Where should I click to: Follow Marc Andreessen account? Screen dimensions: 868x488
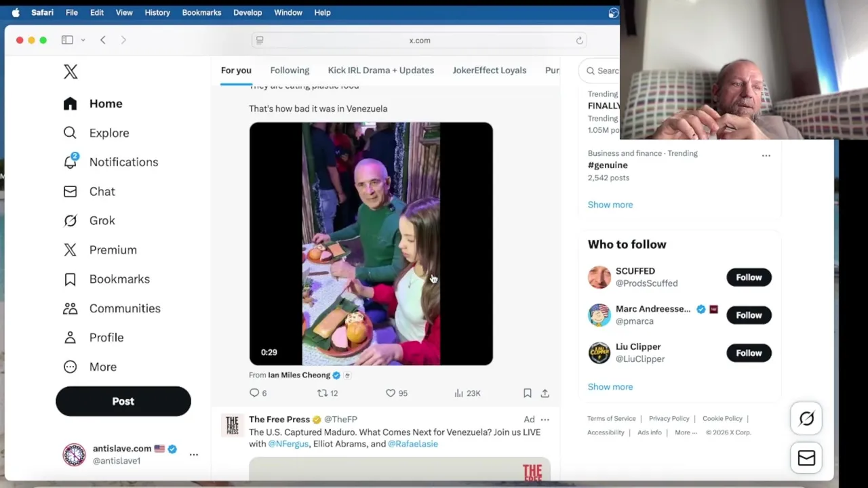[x=749, y=315]
